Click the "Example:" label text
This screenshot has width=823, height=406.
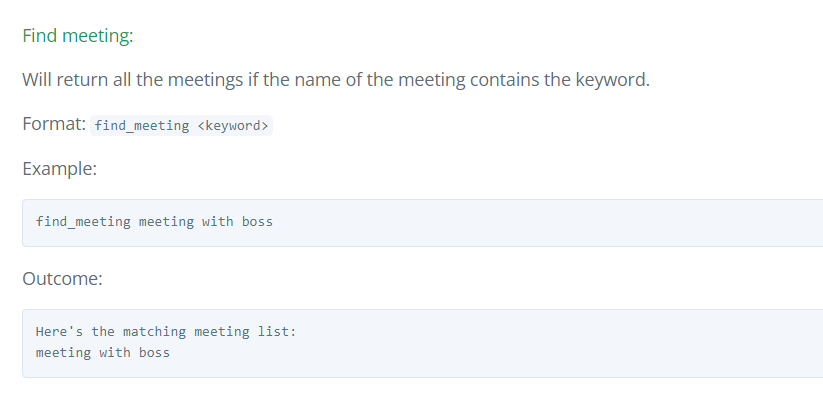pos(59,169)
